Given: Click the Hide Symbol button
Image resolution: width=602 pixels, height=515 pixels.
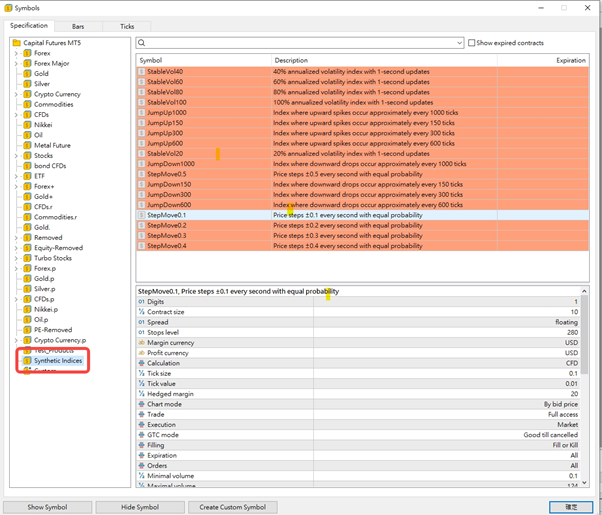Looking at the screenshot, I should [x=140, y=507].
